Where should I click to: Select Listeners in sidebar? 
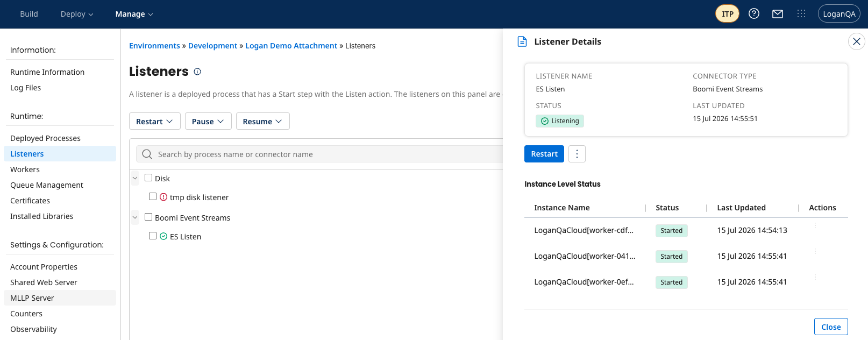pyautogui.click(x=60, y=154)
